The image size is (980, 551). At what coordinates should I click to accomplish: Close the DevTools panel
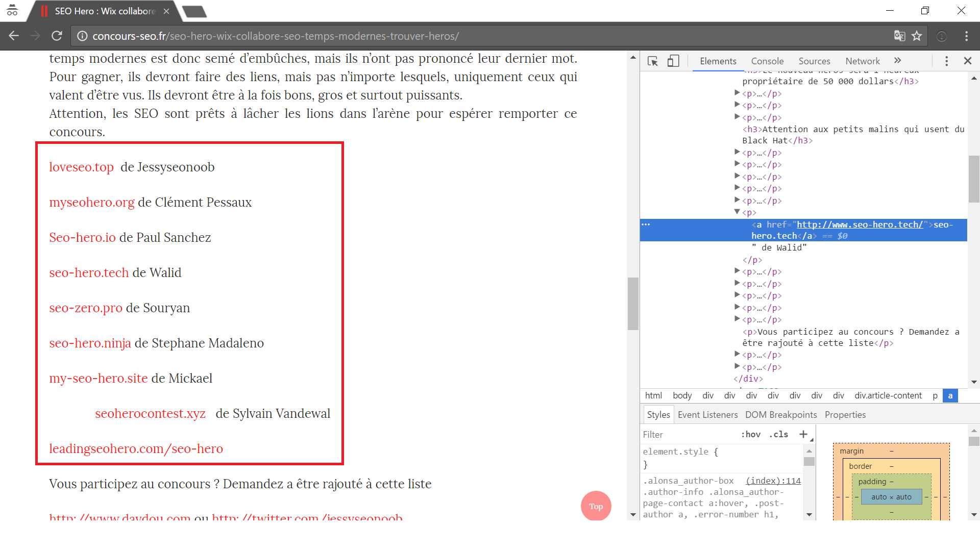(x=967, y=61)
